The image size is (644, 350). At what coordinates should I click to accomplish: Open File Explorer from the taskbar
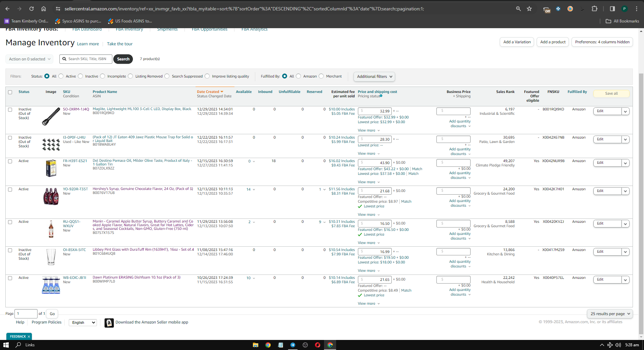click(256, 345)
